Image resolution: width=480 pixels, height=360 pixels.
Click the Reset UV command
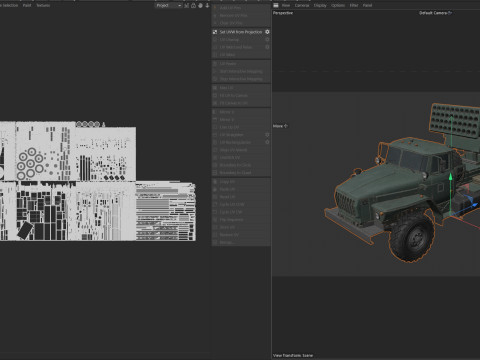[x=241, y=197]
